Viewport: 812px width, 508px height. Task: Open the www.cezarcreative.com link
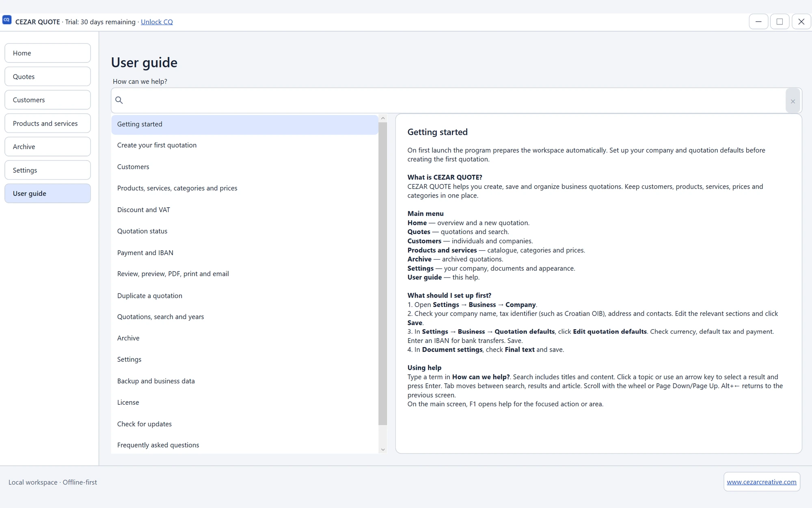762,482
